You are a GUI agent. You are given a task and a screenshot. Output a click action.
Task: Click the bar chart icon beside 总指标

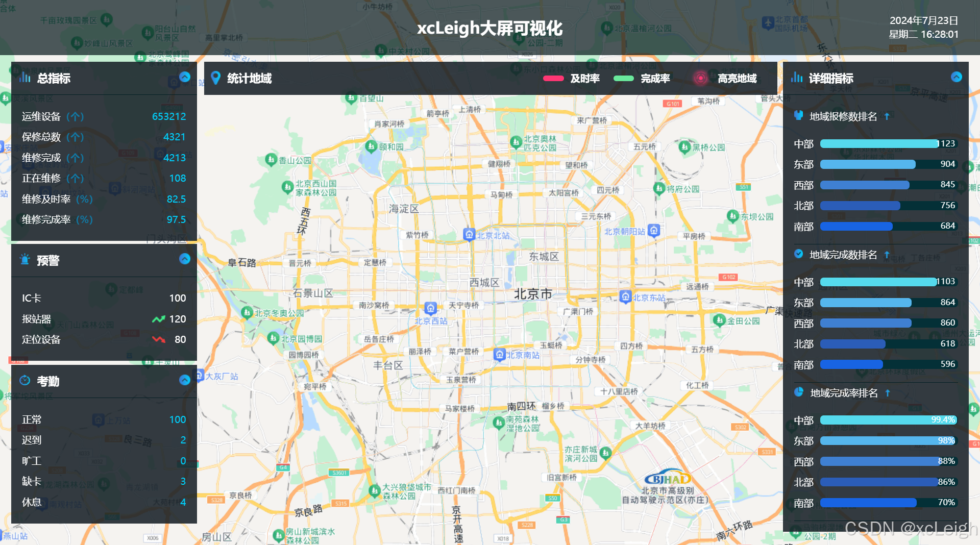tap(24, 78)
